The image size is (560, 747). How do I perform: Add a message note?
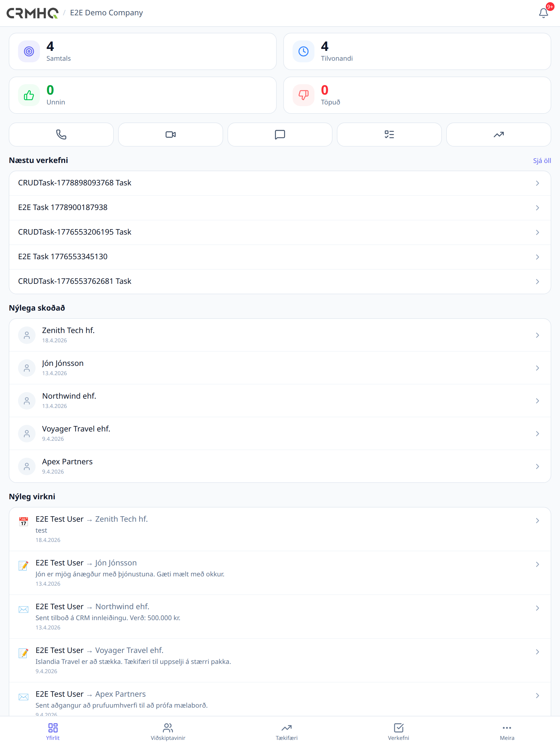pos(280,135)
